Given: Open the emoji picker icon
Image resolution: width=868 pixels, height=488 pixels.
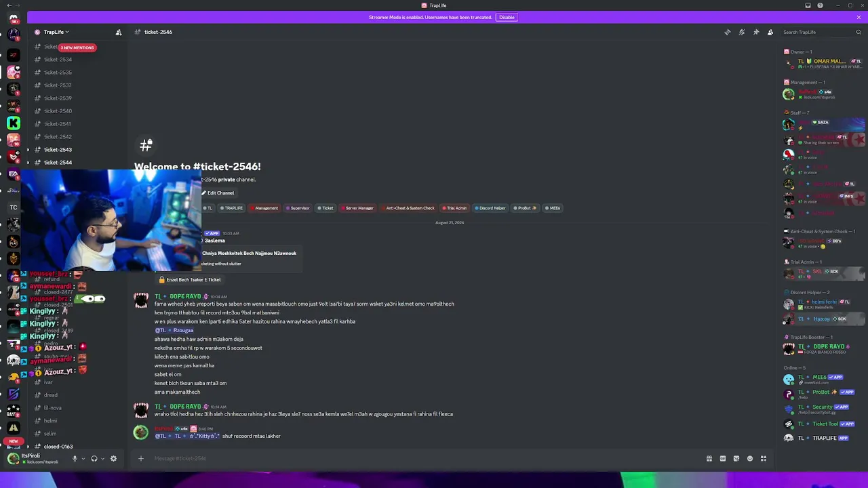Looking at the screenshot, I should [750, 459].
